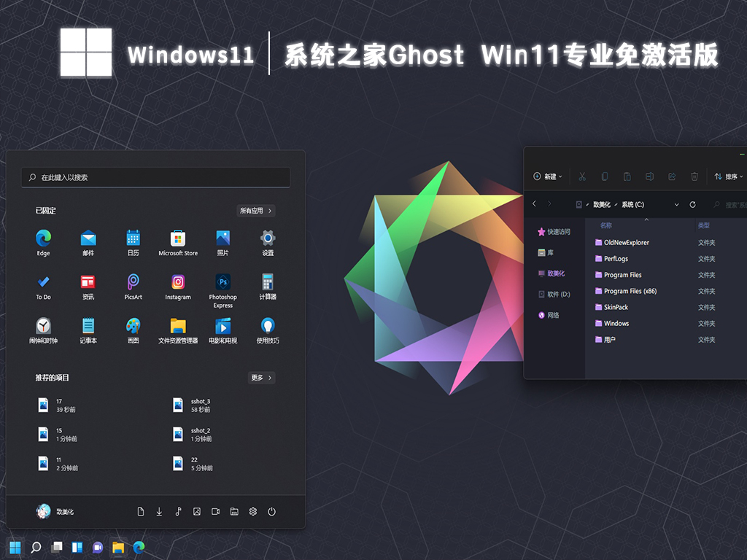Open Music folder shortcut in Start footer
Image resolution: width=747 pixels, height=560 pixels.
178,511
